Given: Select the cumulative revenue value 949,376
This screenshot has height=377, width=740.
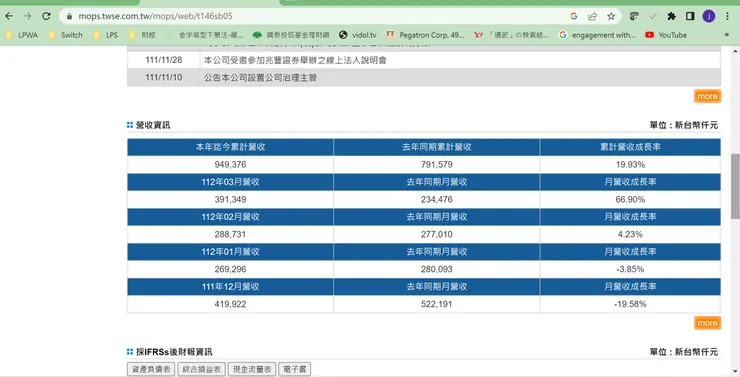Looking at the screenshot, I should [x=230, y=165].
